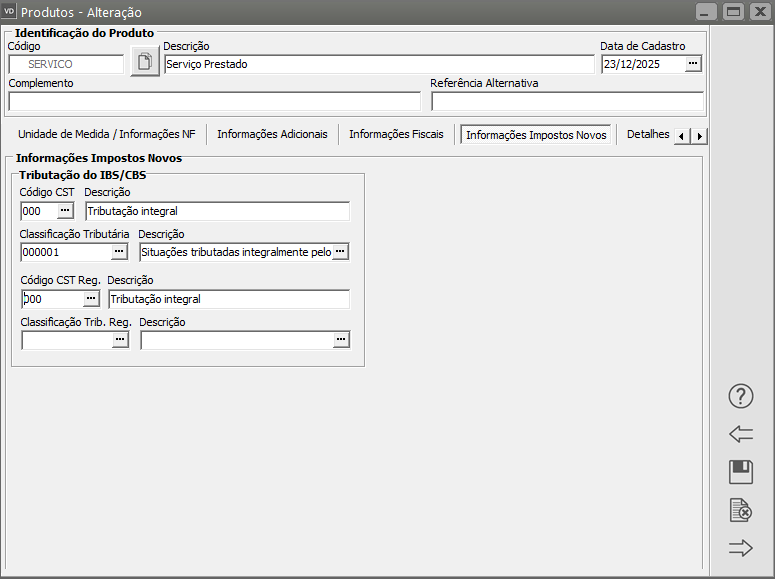This screenshot has width=775, height=579.
Task: Expand the Situações tributadas description lookup
Action: 340,252
